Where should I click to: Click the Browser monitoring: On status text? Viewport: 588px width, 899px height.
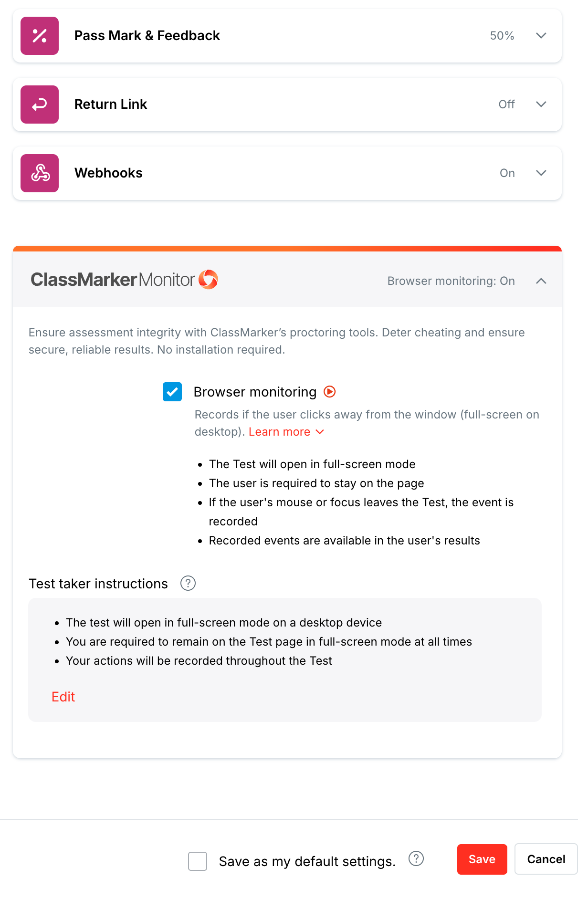(x=451, y=281)
